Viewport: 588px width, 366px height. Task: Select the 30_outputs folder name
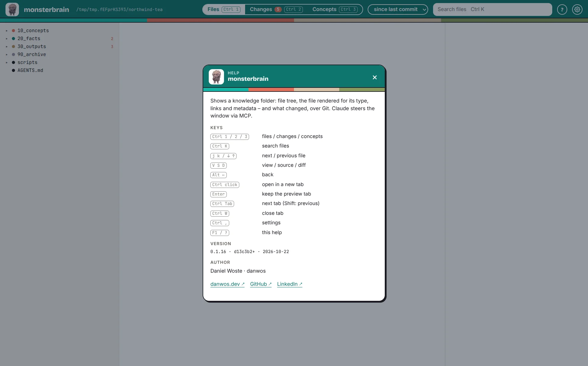(x=32, y=47)
